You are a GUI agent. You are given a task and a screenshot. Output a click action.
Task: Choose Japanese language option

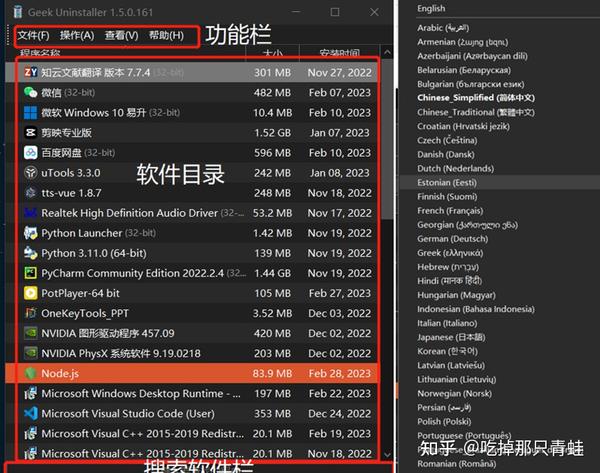tap(451, 338)
